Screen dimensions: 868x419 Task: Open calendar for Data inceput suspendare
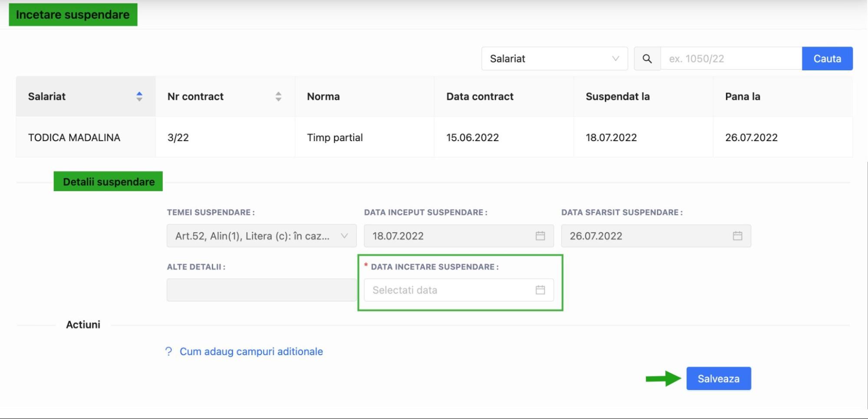pos(540,236)
